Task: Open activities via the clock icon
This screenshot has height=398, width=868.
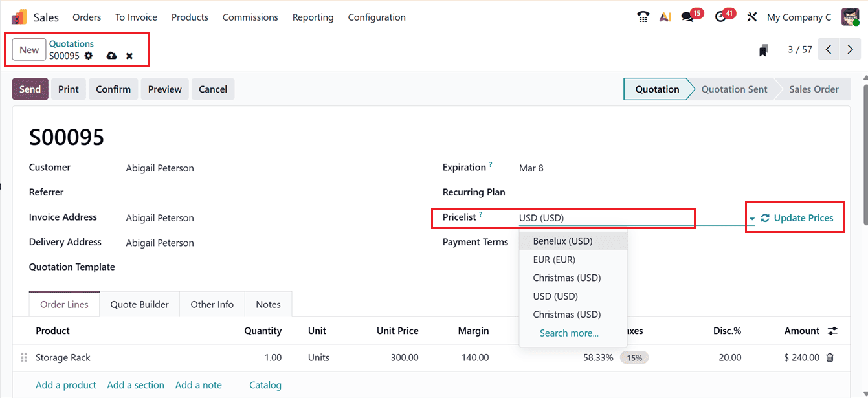Action: coord(720,16)
